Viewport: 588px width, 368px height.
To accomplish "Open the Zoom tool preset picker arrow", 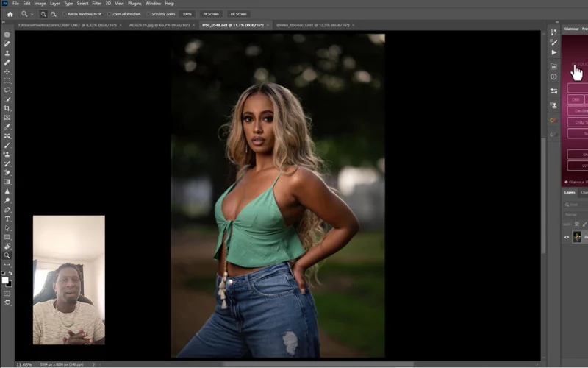I will point(33,14).
